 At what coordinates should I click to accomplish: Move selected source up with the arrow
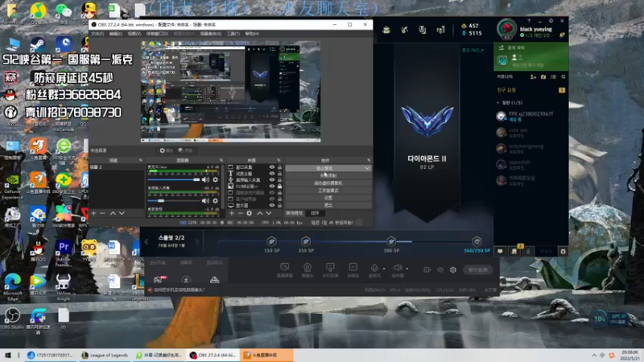(x=259, y=213)
